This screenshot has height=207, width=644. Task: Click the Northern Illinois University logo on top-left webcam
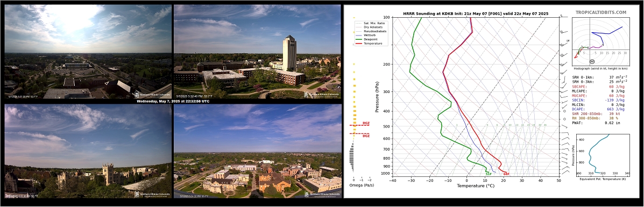[x=152, y=95]
